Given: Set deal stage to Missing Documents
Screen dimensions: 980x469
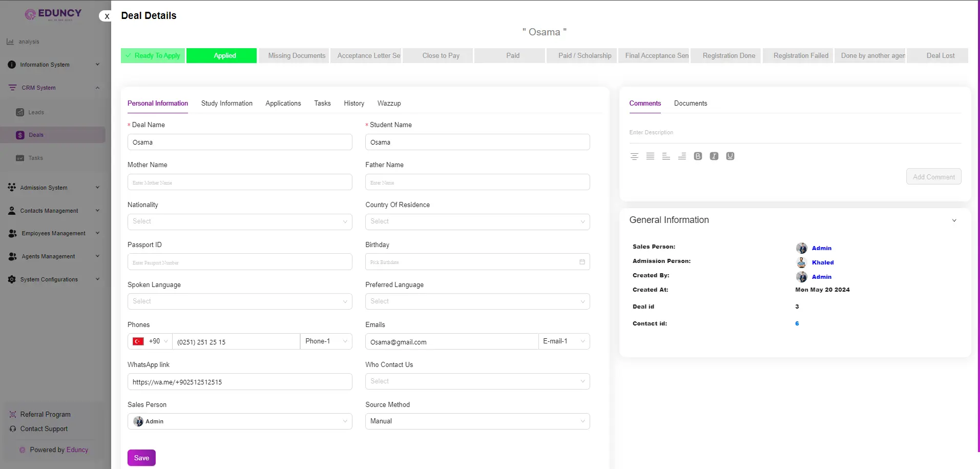Looking at the screenshot, I should [x=297, y=56].
